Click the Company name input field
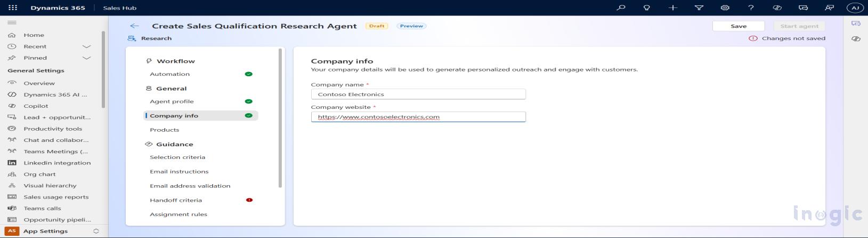This screenshot has height=238, width=868. point(418,94)
